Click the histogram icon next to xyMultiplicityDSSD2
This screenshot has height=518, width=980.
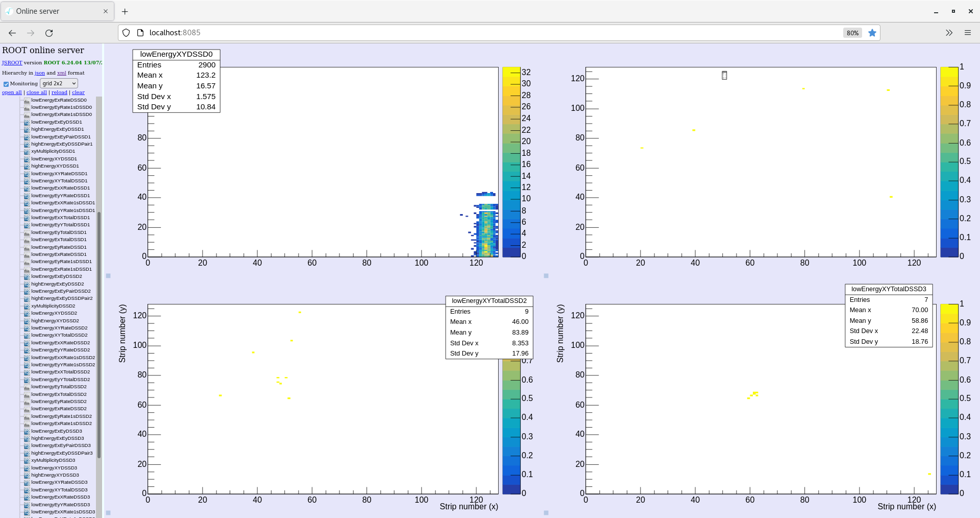(x=27, y=306)
